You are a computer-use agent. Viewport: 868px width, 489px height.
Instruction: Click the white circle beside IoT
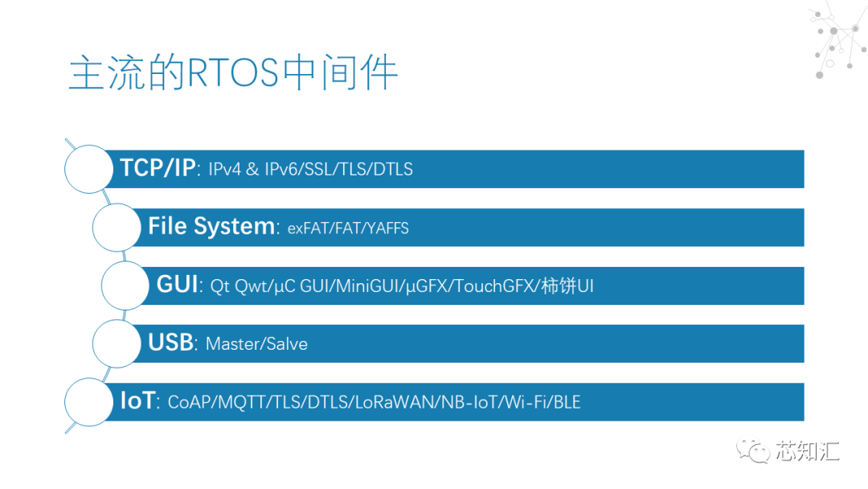[88, 402]
